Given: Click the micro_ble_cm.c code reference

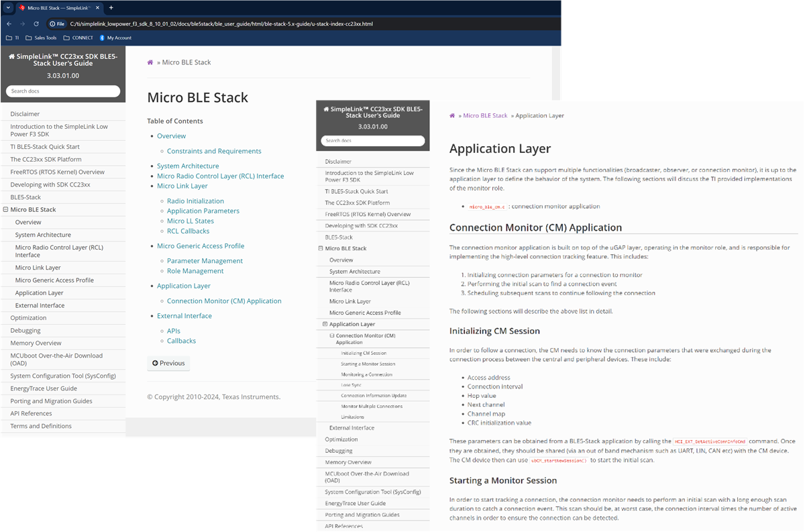Looking at the screenshot, I should tap(487, 207).
